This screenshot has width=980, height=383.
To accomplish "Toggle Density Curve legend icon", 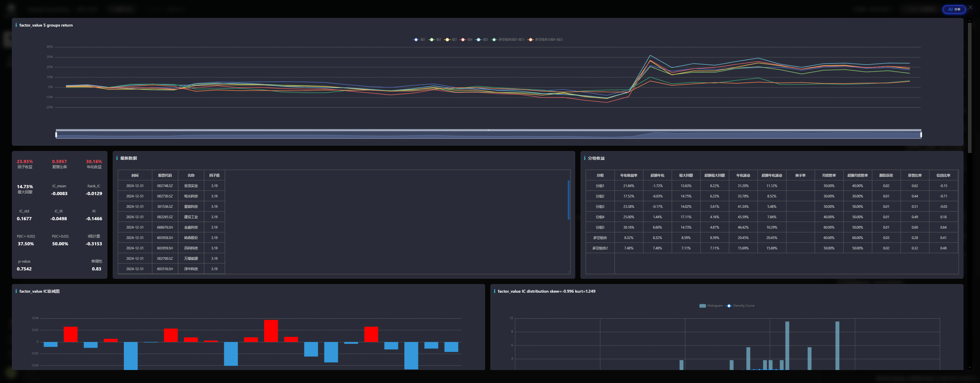I will point(729,305).
